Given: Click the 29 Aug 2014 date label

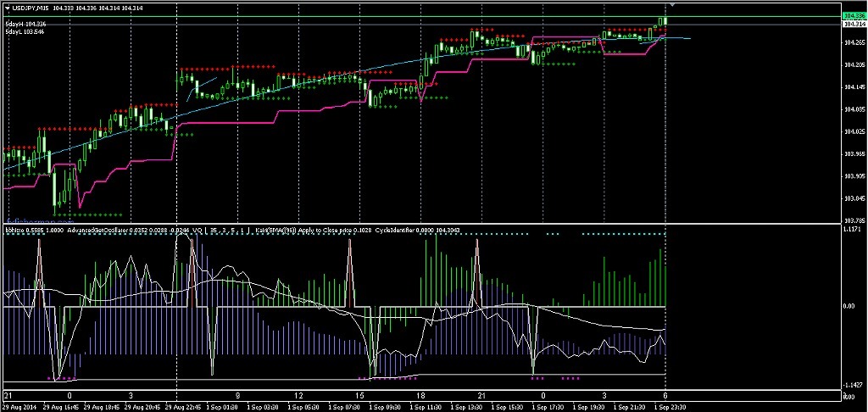Looking at the screenshot, I should [x=20, y=407].
